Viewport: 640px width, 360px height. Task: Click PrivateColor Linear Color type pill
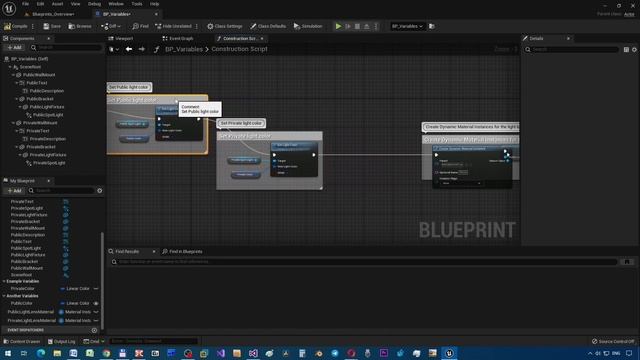75,289
